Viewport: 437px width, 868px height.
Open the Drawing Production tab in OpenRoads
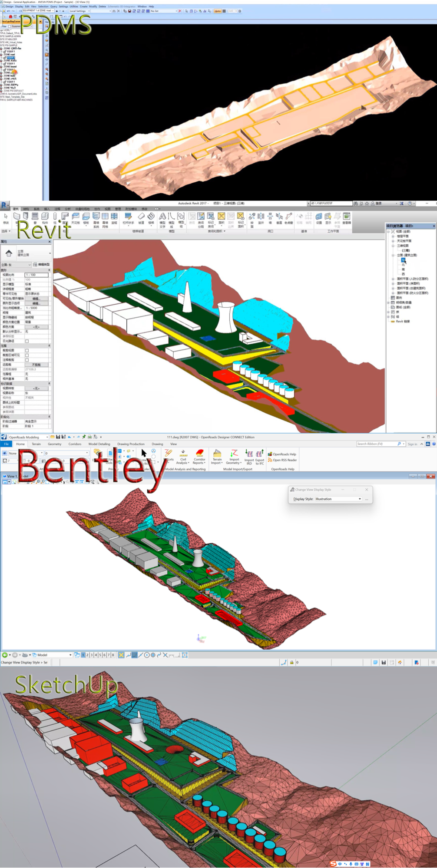[x=131, y=444]
